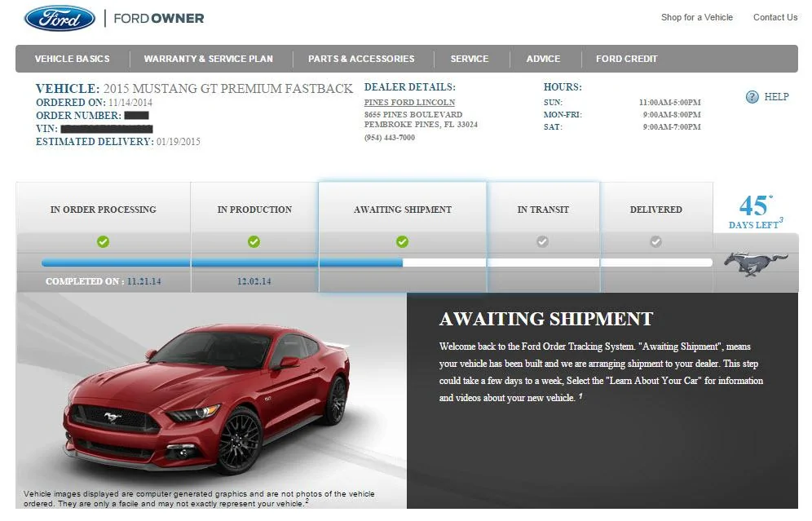Select the In Transit stage
Viewport: 812px width, 521px height.
543,210
